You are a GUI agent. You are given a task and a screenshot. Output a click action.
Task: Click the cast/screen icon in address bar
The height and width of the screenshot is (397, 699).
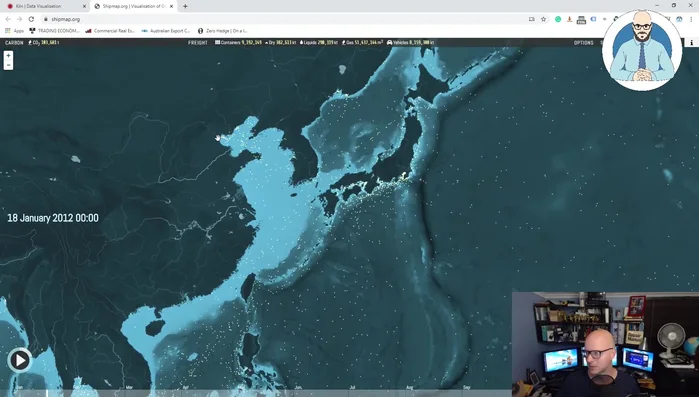coord(531,19)
